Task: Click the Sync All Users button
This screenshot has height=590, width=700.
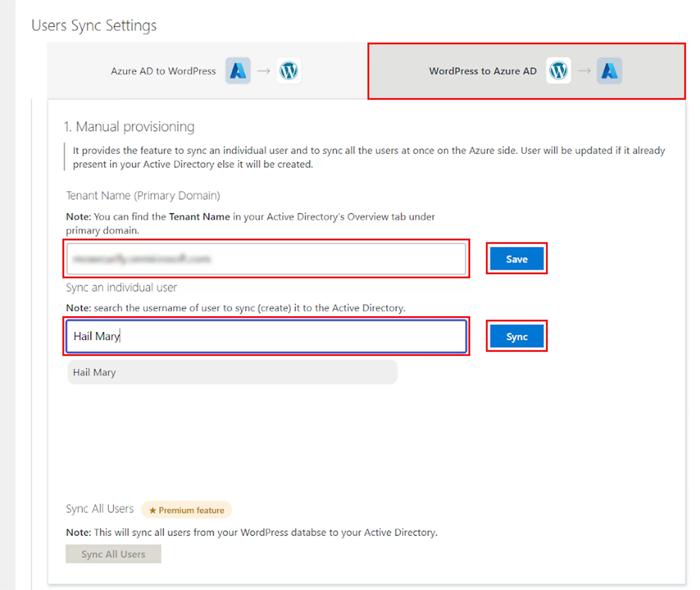Action: [x=113, y=554]
